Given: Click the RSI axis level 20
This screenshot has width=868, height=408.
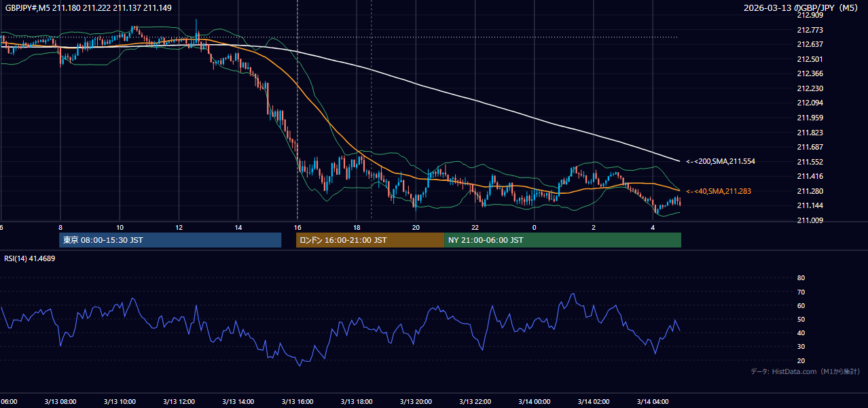Looking at the screenshot, I should coord(801,360).
